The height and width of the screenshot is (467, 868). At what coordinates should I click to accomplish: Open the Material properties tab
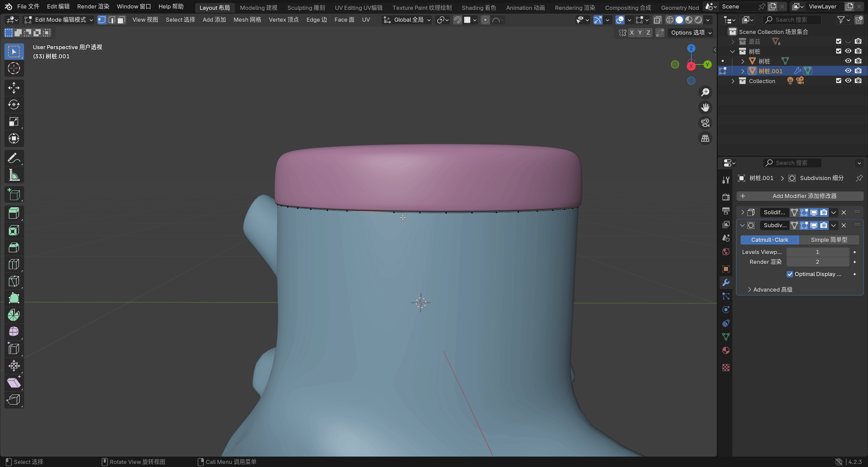[x=726, y=350]
